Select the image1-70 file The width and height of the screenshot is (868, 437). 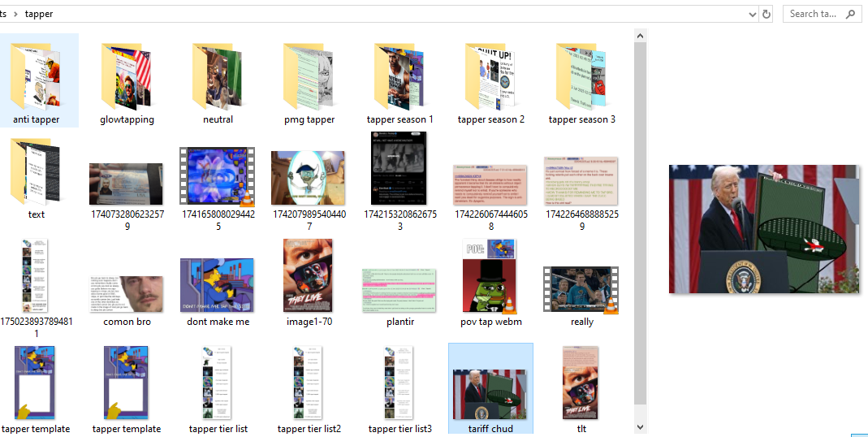[309, 275]
